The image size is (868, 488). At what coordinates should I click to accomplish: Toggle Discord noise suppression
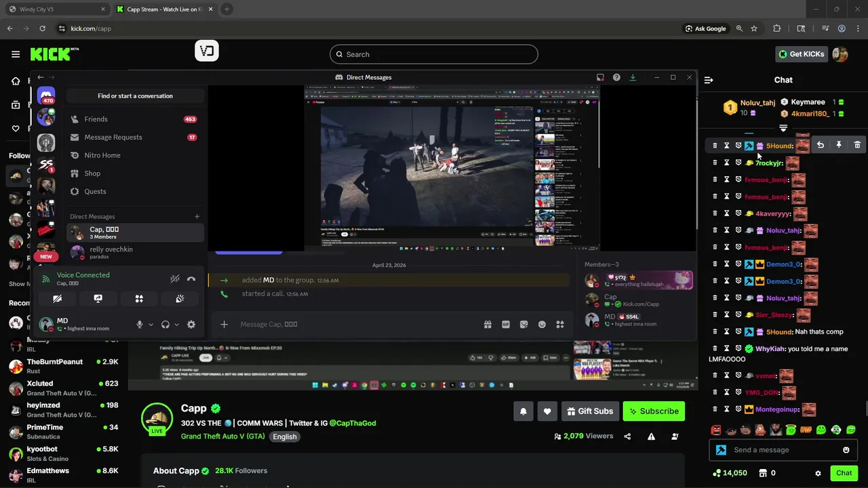click(174, 279)
